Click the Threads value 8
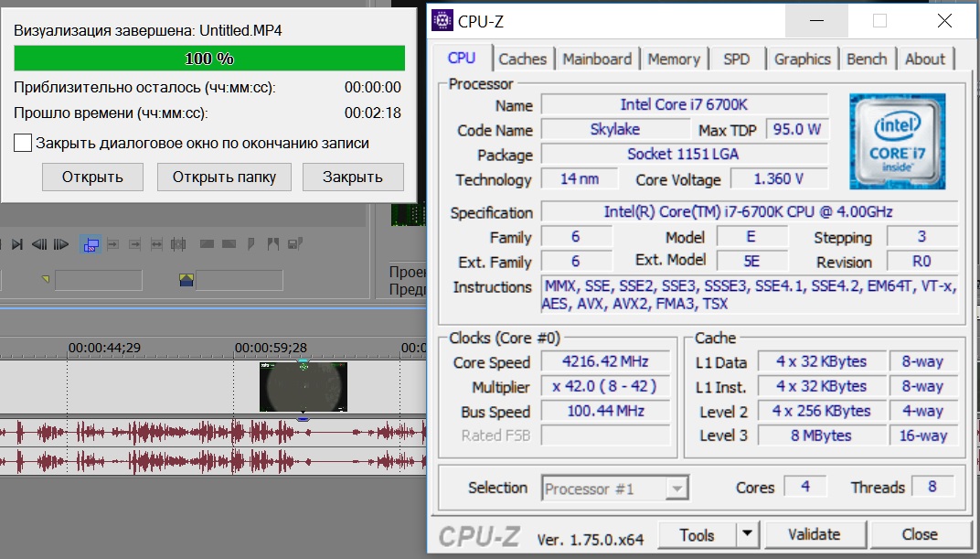The height and width of the screenshot is (559, 980). tap(932, 487)
